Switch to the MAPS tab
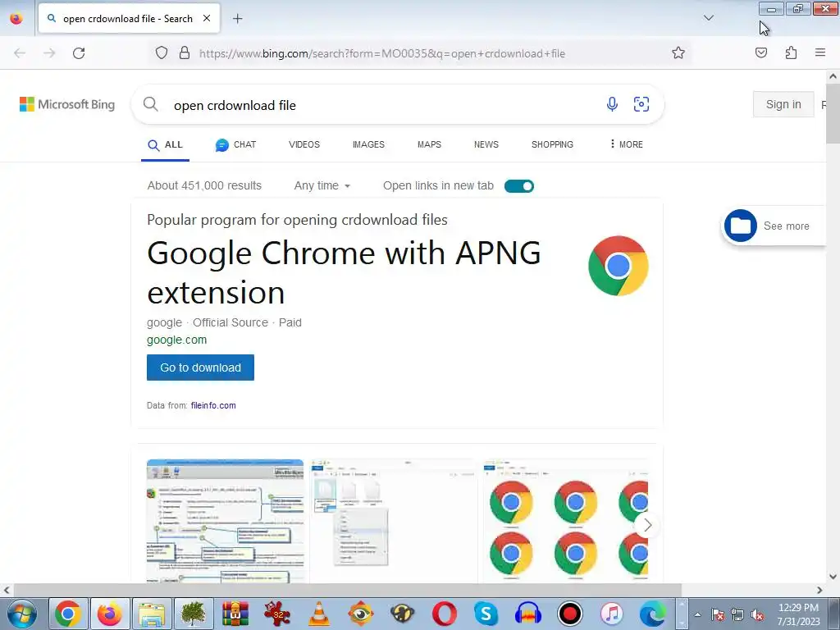The width and height of the screenshot is (840, 630). 429,144
